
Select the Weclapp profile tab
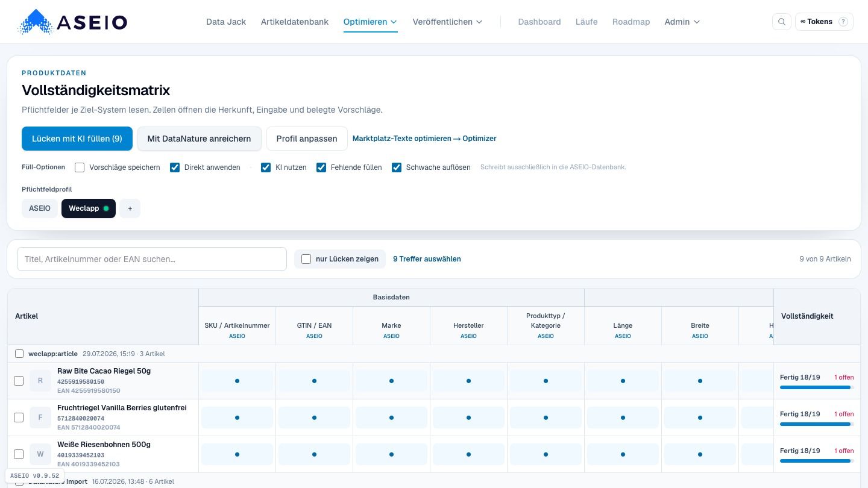(88, 208)
